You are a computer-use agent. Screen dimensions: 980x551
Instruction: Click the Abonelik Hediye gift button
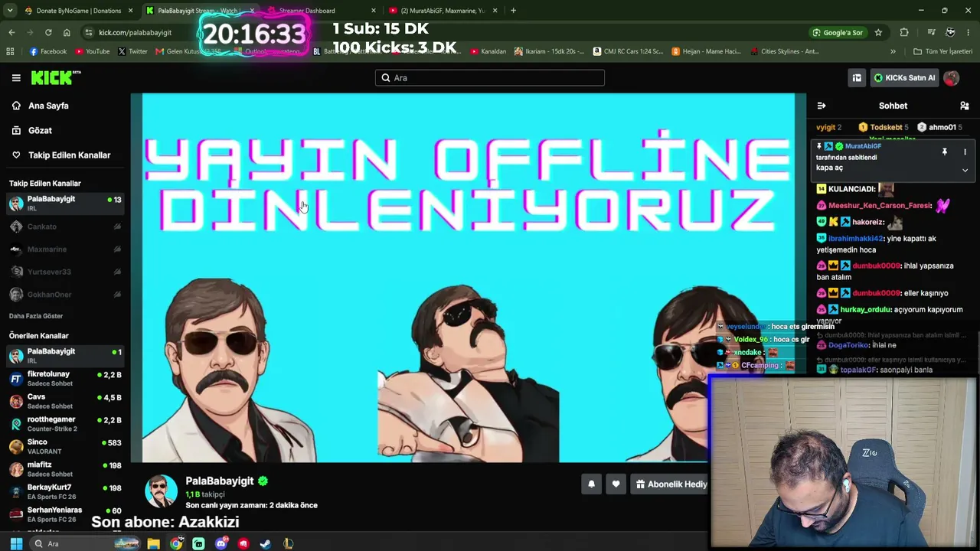pos(671,484)
